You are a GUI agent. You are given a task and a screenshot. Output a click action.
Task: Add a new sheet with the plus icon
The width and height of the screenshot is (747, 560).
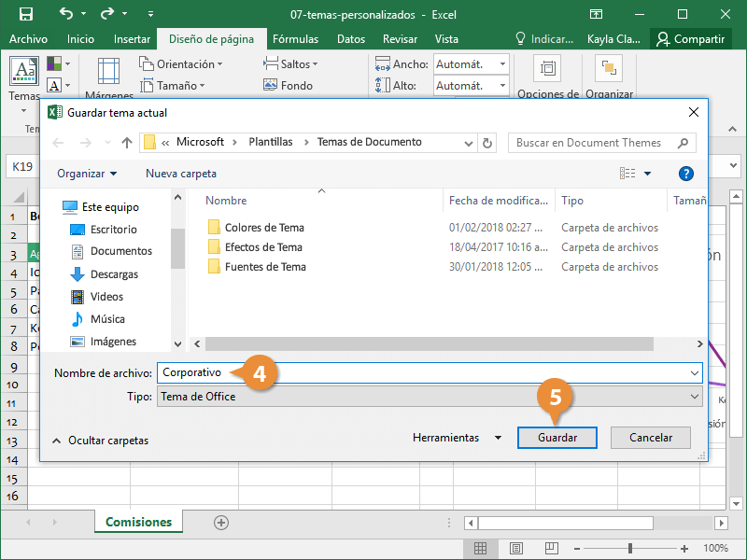coord(221,523)
